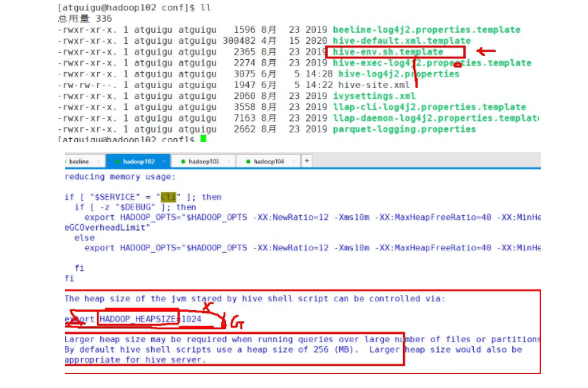Select the file name hive-env.sh.template
Viewport: 588px width, 388px height.
pos(388,52)
